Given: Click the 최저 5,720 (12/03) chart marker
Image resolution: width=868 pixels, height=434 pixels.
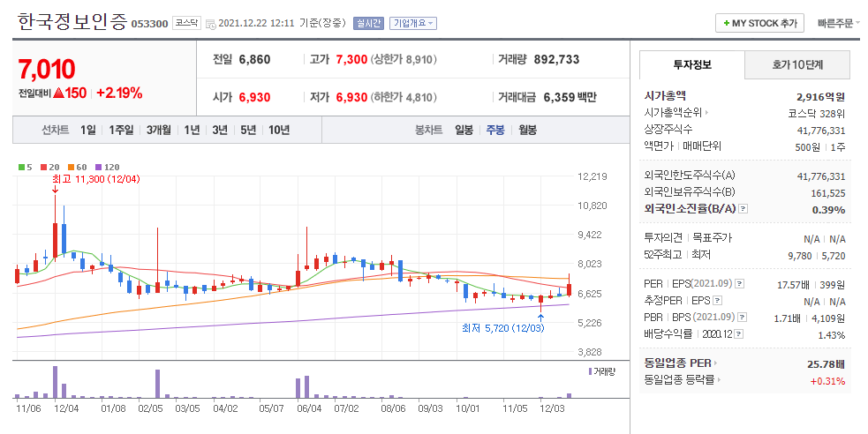Looking at the screenshot, I should pyautogui.click(x=503, y=328).
